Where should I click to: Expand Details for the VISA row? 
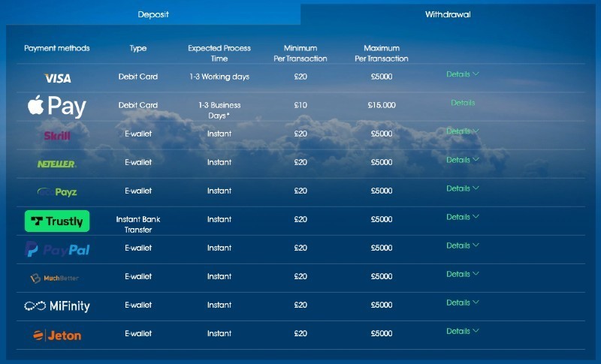[x=463, y=74]
